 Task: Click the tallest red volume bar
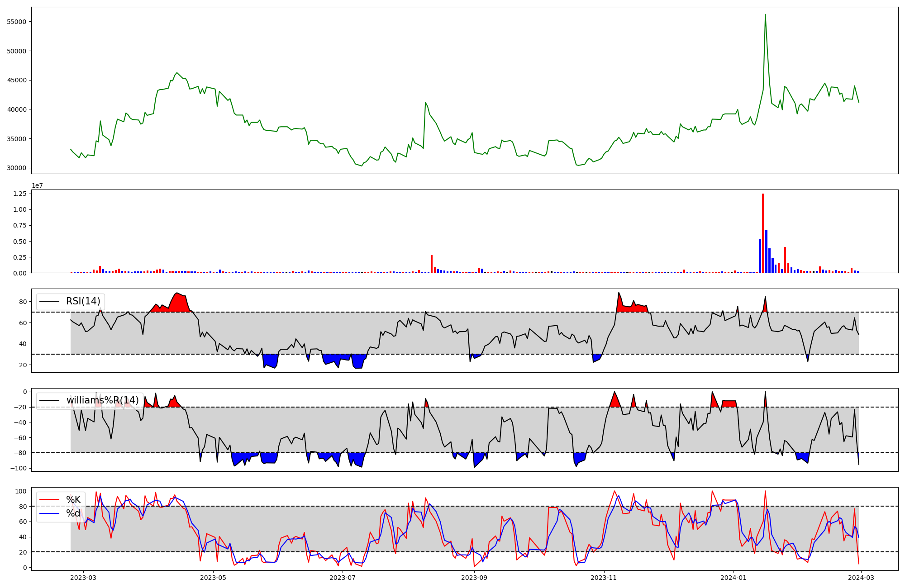click(x=763, y=233)
